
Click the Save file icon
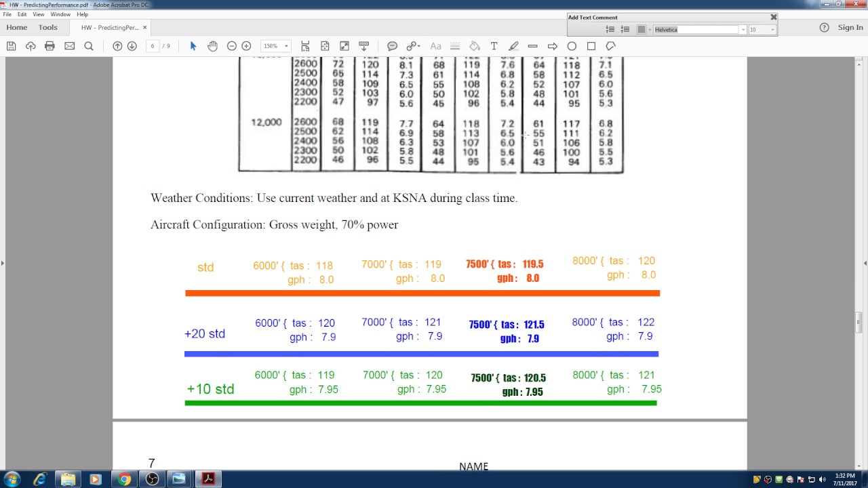pyautogui.click(x=11, y=46)
